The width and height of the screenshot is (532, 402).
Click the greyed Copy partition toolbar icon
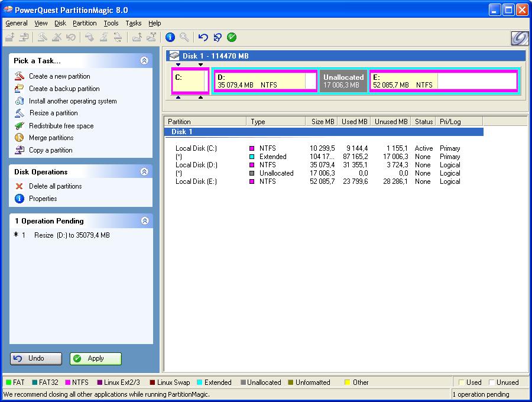coord(24,37)
